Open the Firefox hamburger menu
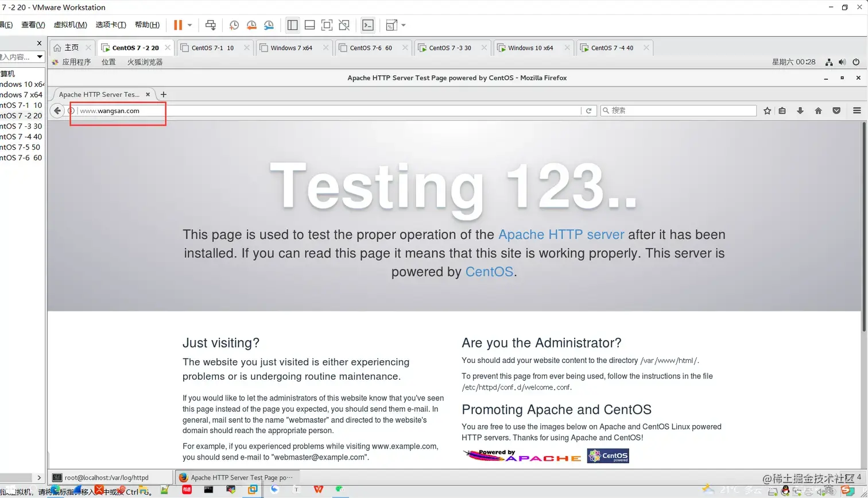 point(857,111)
